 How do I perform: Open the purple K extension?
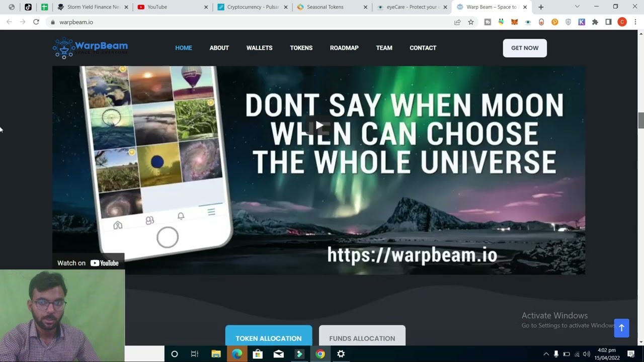582,22
